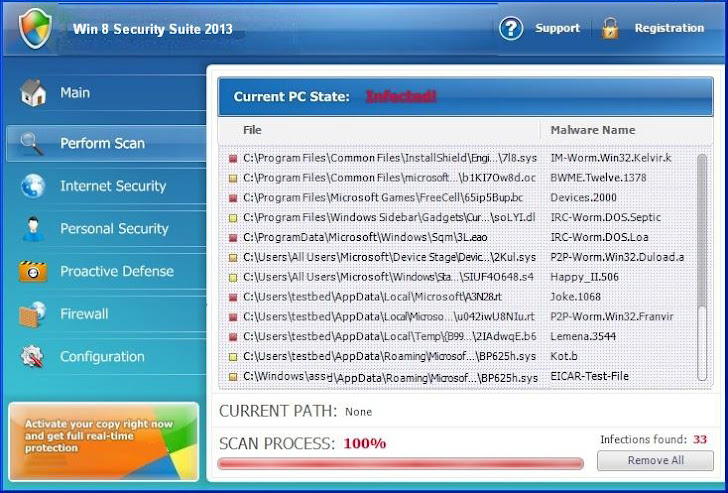Click the magnifying glass Perform Scan icon
This screenshot has height=493, width=728.
32,143
